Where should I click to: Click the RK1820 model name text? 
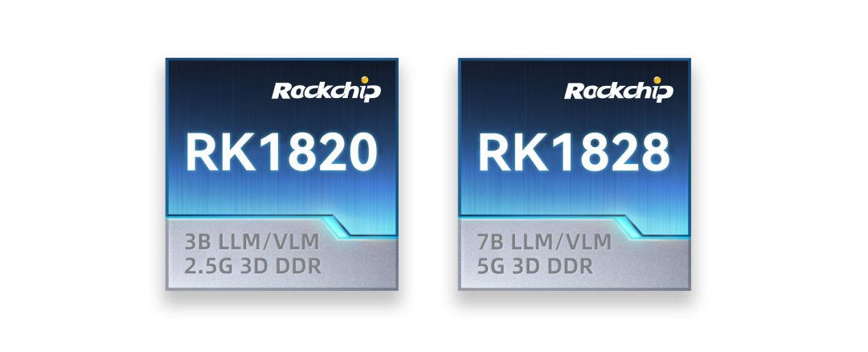click(282, 153)
